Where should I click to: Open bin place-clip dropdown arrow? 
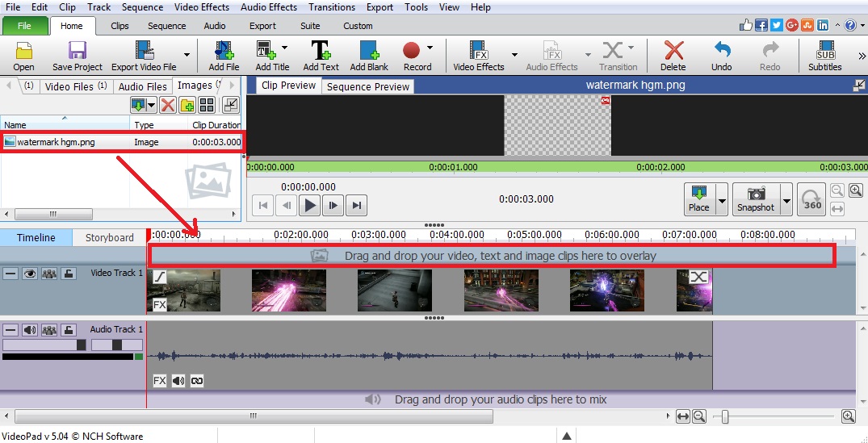pyautogui.click(x=152, y=105)
